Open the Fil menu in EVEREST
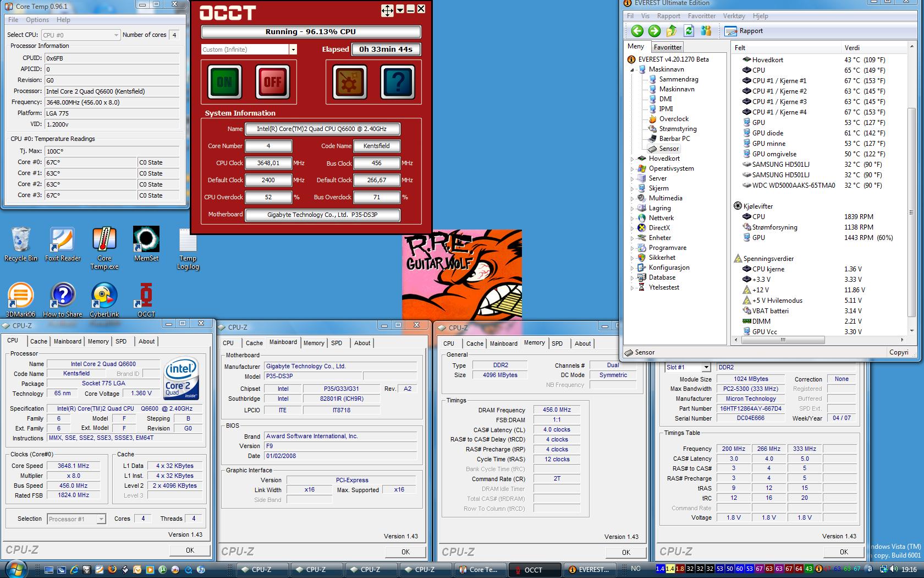 click(630, 16)
